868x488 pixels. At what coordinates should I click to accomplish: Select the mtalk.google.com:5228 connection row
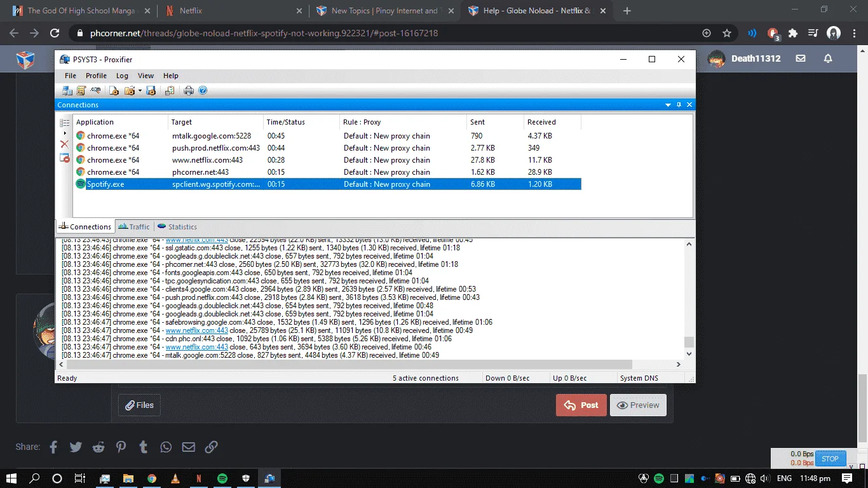[327, 136]
